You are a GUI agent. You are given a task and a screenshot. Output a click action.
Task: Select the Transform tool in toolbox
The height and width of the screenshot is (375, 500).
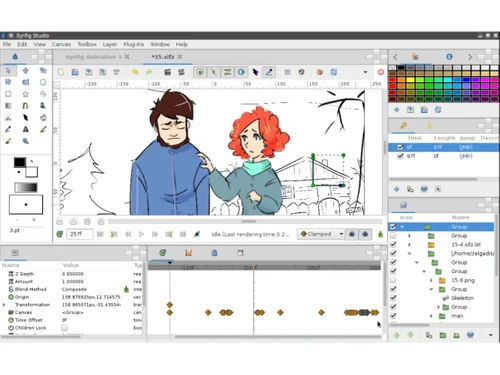click(x=8, y=71)
